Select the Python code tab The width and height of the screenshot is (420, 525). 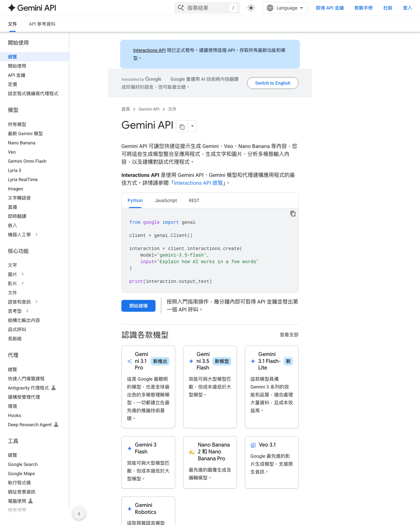(135, 200)
